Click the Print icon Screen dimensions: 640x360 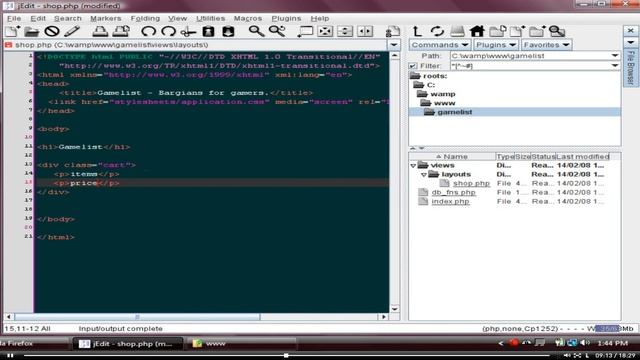100,31
